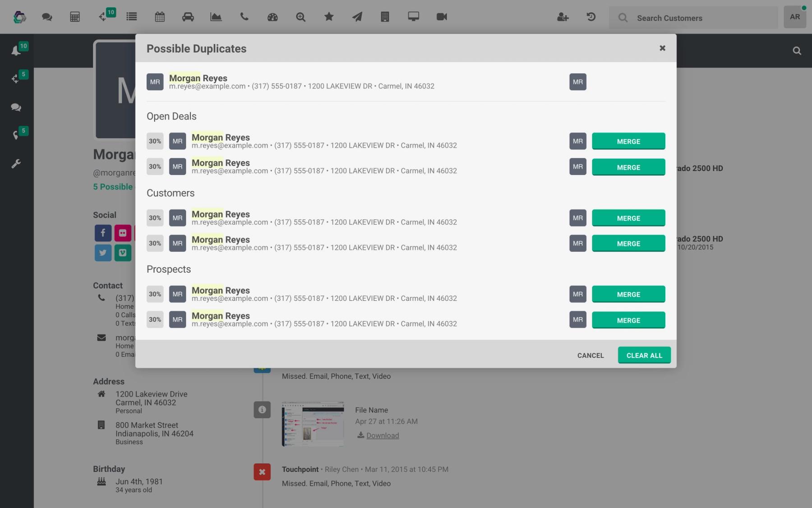Open the star favorites icon
The height and width of the screenshot is (508, 812).
coord(329,17)
